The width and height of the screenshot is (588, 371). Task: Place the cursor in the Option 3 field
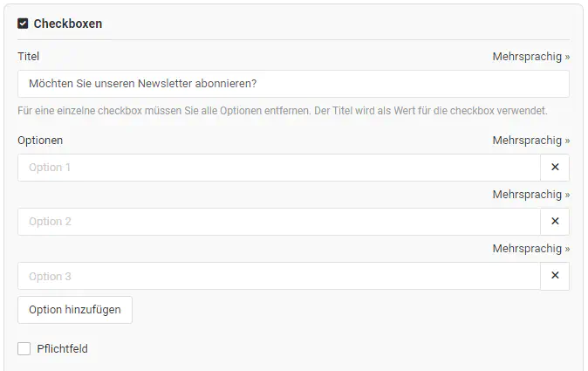pyautogui.click(x=279, y=276)
